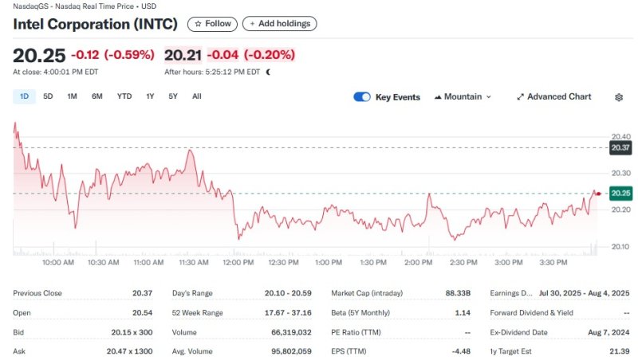Click the 10:00 AM time axis label
Image resolution: width=638 pixels, height=364 pixels.
[58, 263]
